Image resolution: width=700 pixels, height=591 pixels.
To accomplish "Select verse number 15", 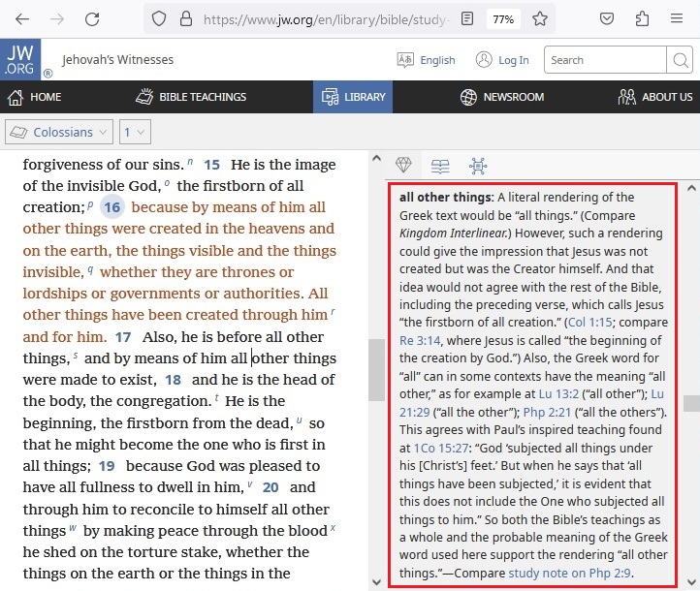I will pyautogui.click(x=211, y=165).
